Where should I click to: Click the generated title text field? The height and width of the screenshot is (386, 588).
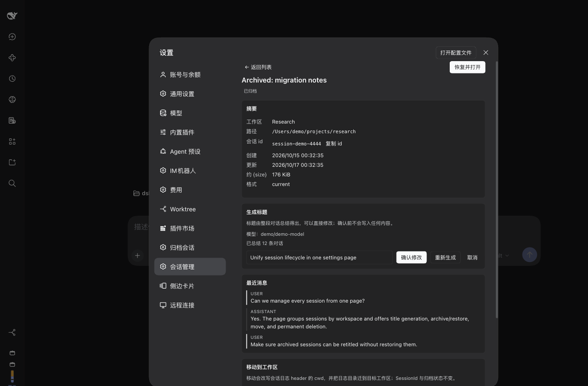319,258
